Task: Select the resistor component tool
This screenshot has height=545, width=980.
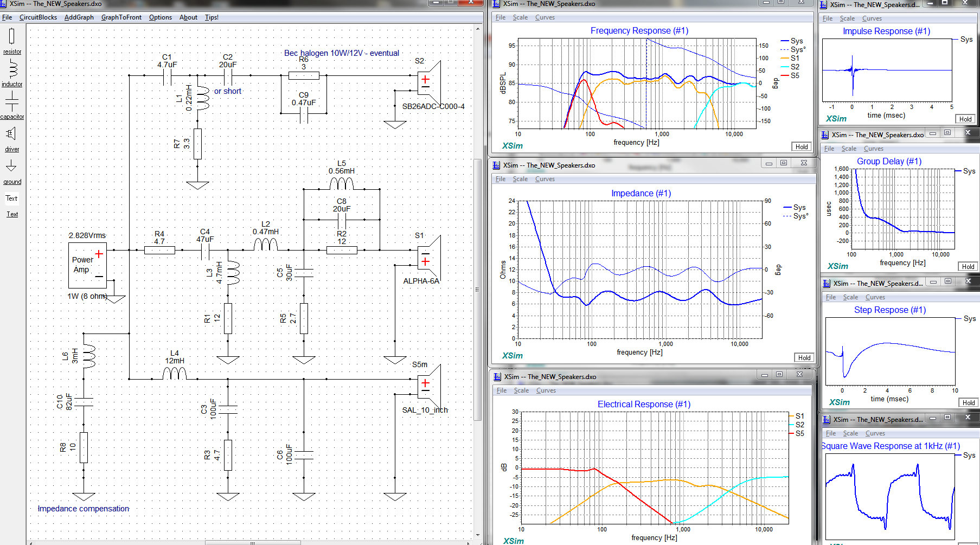Action: (12, 41)
